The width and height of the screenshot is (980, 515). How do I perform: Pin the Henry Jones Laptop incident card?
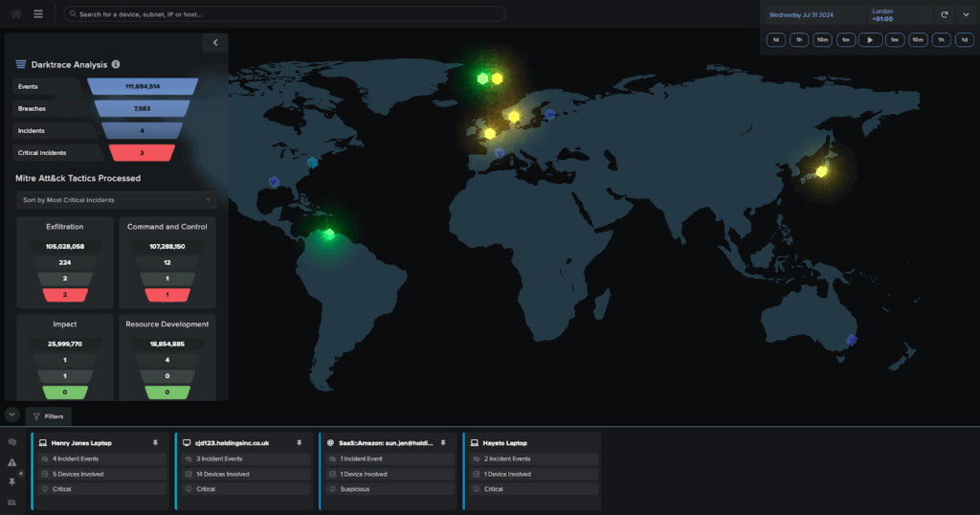pos(155,443)
